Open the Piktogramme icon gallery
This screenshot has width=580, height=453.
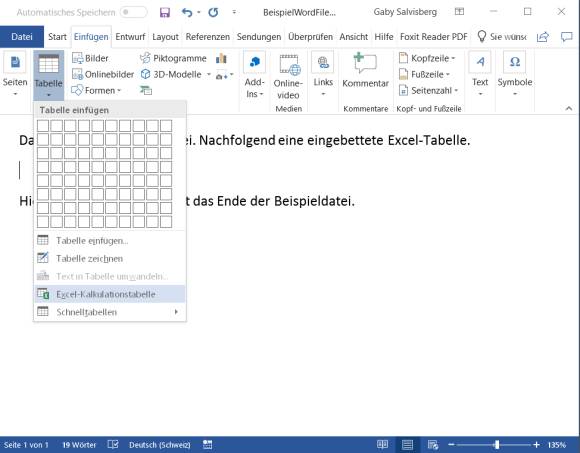pyautogui.click(x=173, y=58)
